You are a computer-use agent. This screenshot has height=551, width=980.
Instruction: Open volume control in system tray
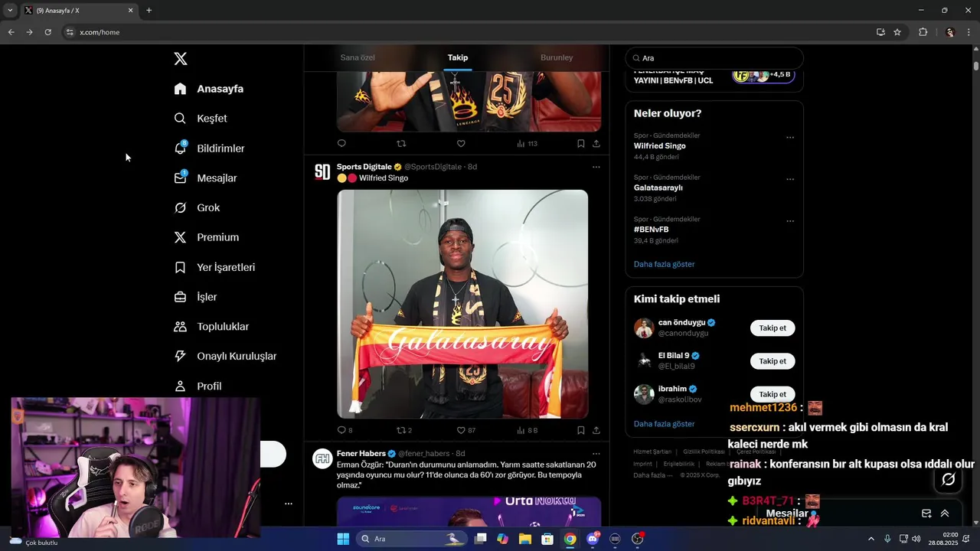pyautogui.click(x=916, y=539)
